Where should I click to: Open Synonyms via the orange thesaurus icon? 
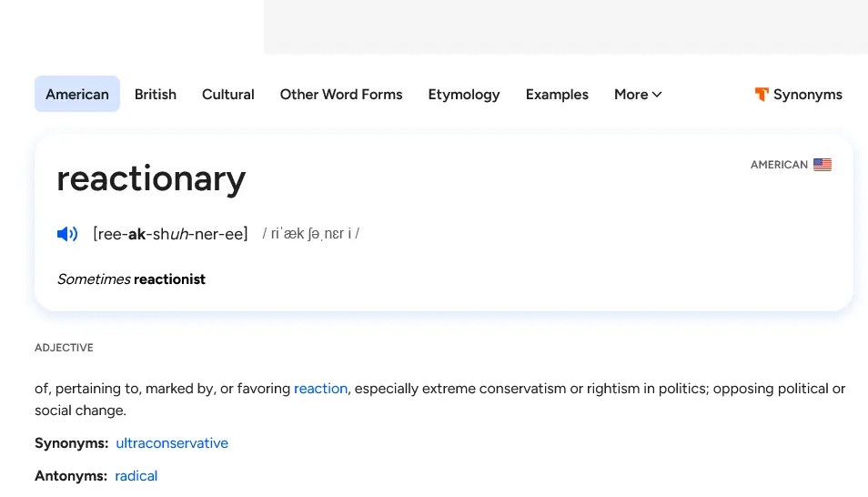coord(762,94)
